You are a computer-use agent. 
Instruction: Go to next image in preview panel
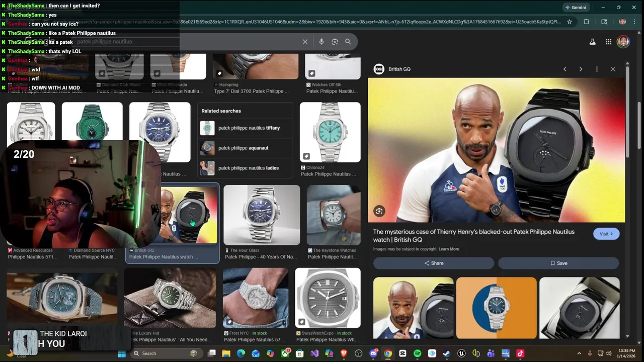click(581, 69)
